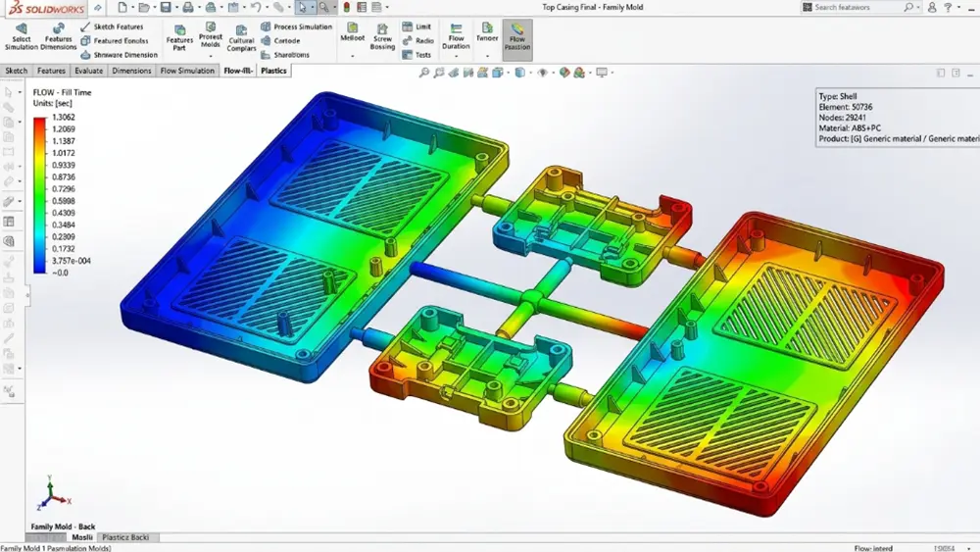Open the search options dropdown arrow
This screenshot has height=552, width=980.
[917, 8]
